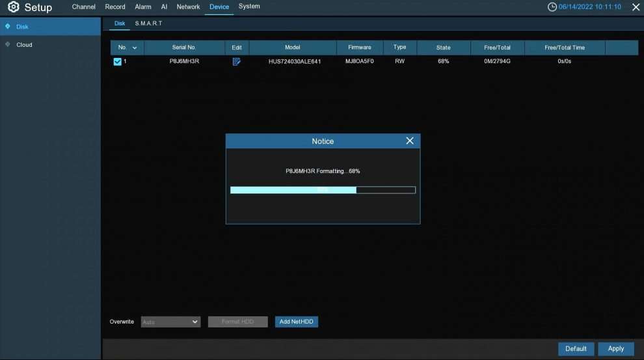Click the Notice dialog title
This screenshot has width=644, height=360.
coord(323,141)
